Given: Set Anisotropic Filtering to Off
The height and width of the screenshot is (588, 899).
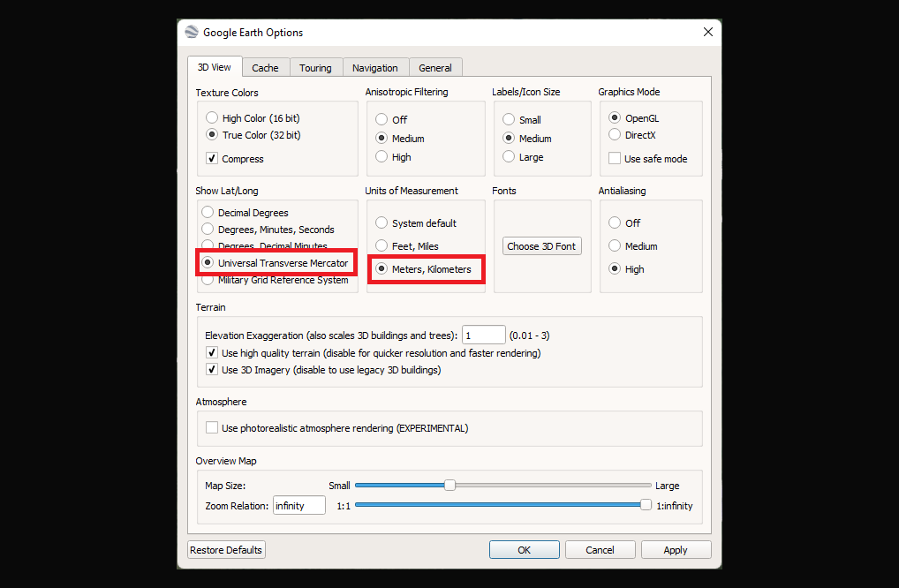Looking at the screenshot, I should [x=382, y=119].
